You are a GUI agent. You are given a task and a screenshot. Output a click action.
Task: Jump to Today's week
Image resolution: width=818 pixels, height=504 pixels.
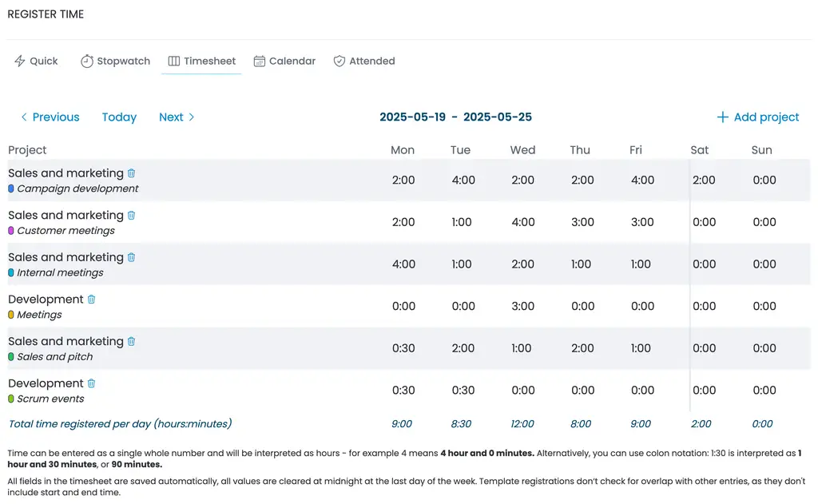[x=119, y=117]
